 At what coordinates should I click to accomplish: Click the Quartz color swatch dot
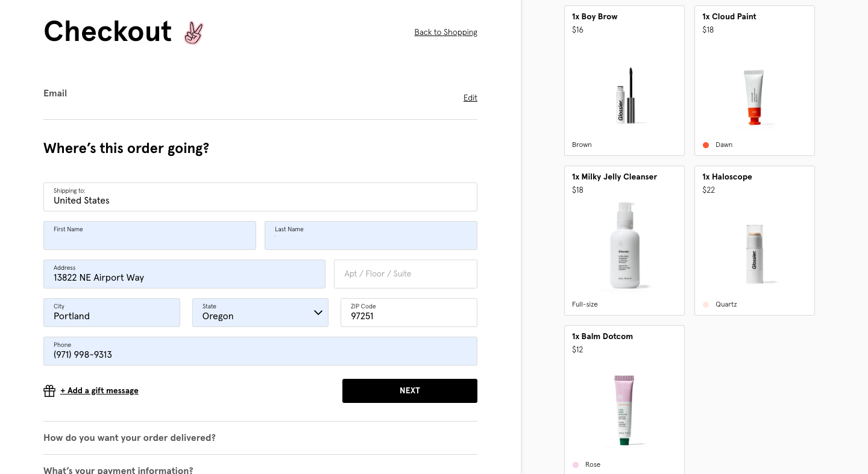tap(706, 305)
